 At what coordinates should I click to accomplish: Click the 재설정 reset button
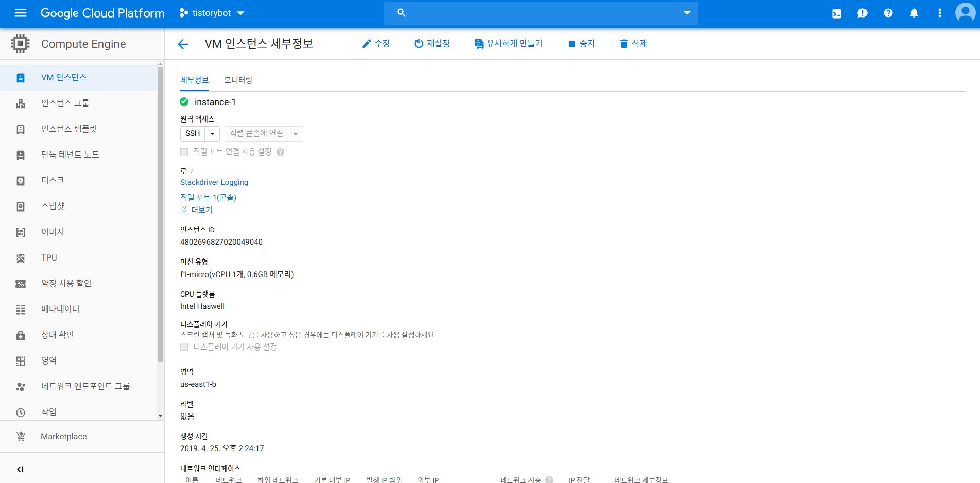[432, 44]
